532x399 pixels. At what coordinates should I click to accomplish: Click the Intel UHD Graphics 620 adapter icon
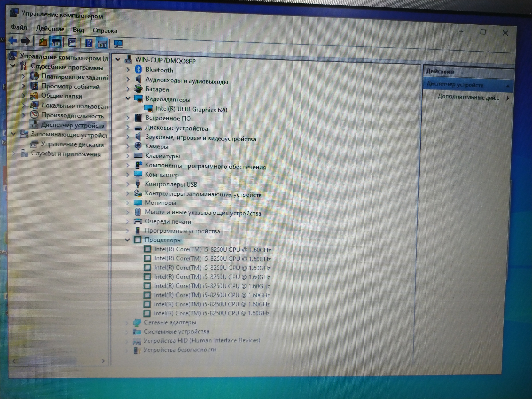148,109
